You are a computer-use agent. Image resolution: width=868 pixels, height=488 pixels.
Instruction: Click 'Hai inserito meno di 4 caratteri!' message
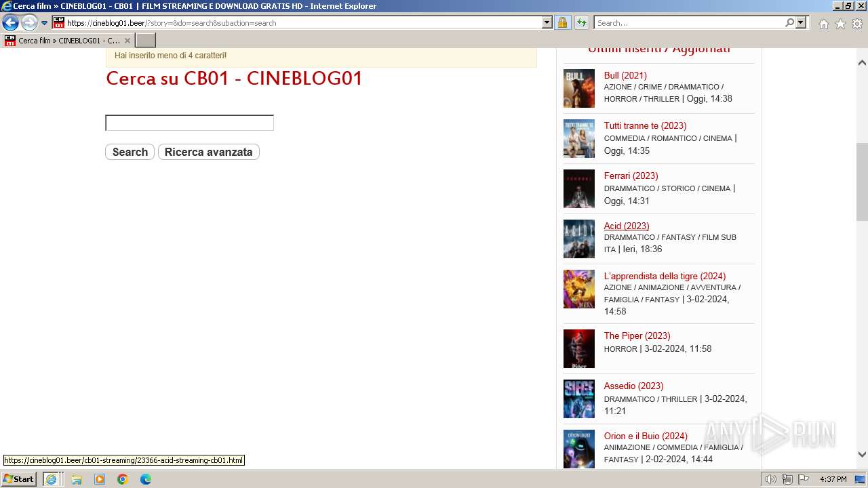(x=171, y=56)
